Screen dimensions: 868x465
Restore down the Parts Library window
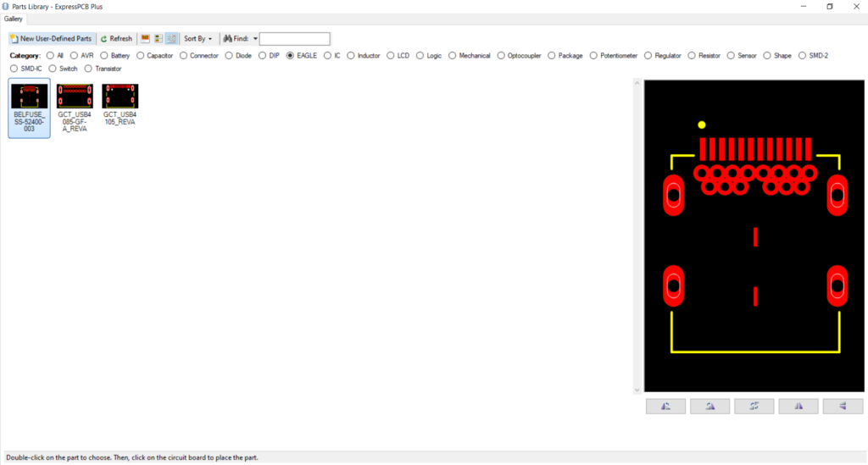coord(830,7)
